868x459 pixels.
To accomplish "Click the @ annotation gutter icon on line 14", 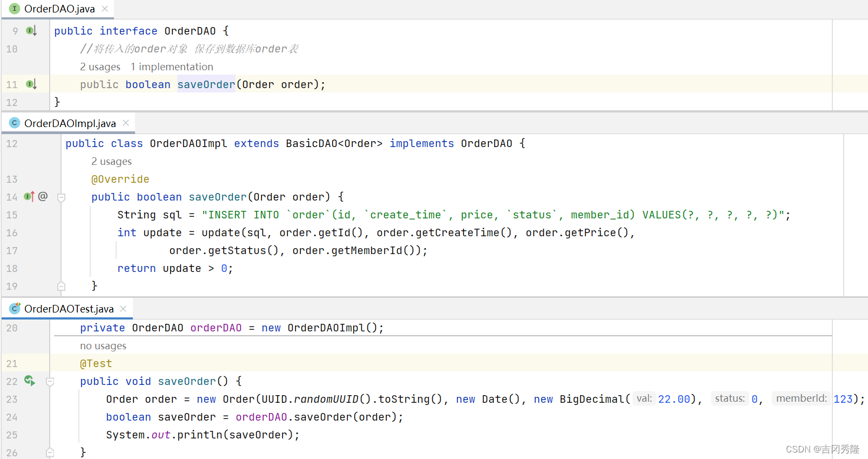I will tap(43, 196).
